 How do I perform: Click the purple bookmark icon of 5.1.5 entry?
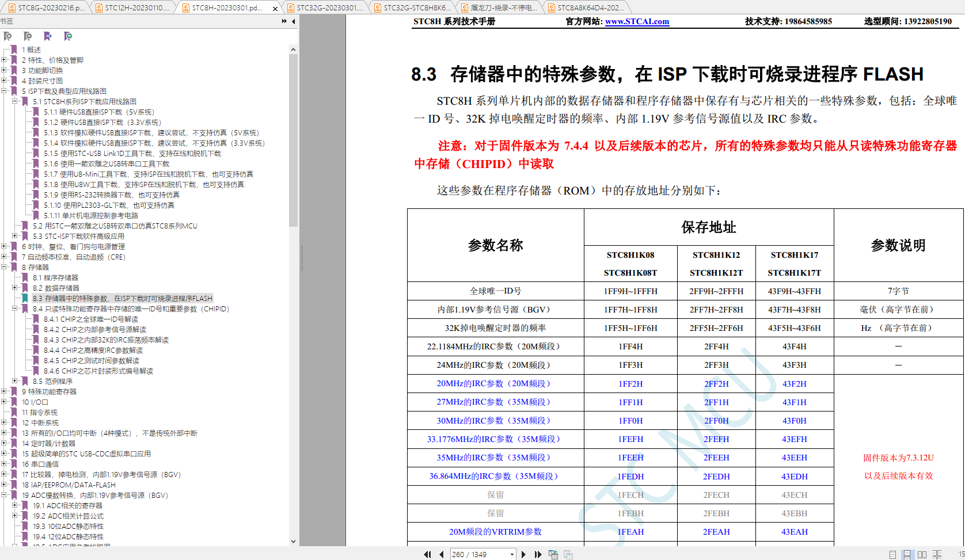pos(36,153)
